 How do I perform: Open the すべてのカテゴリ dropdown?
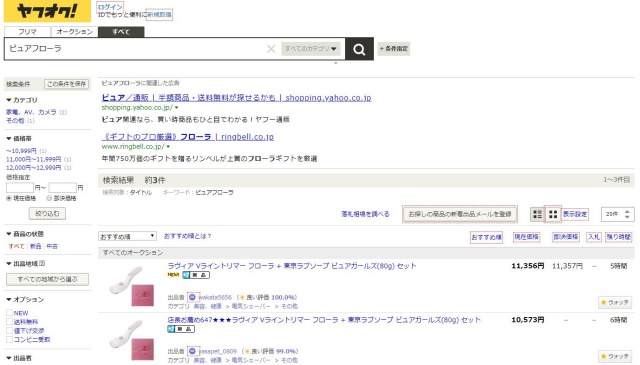(x=311, y=49)
